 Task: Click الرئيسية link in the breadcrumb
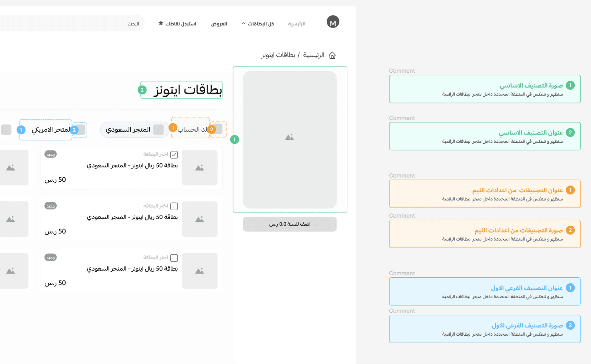[313, 55]
